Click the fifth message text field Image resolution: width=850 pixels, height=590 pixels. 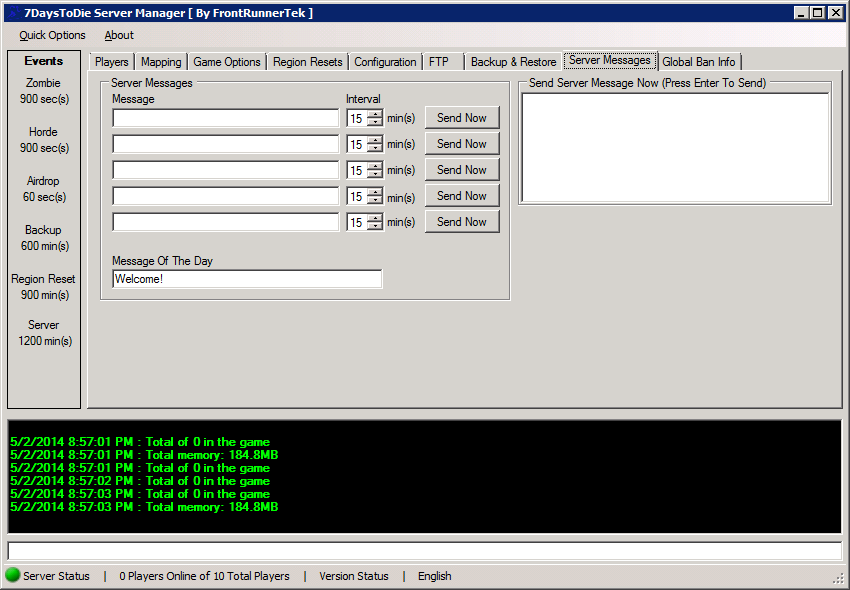pyautogui.click(x=226, y=222)
